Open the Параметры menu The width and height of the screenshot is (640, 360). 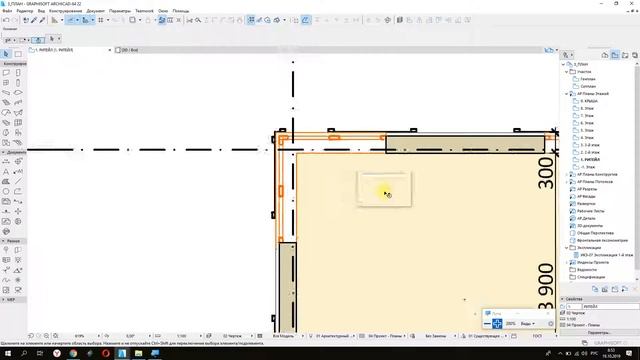pyautogui.click(x=120, y=11)
